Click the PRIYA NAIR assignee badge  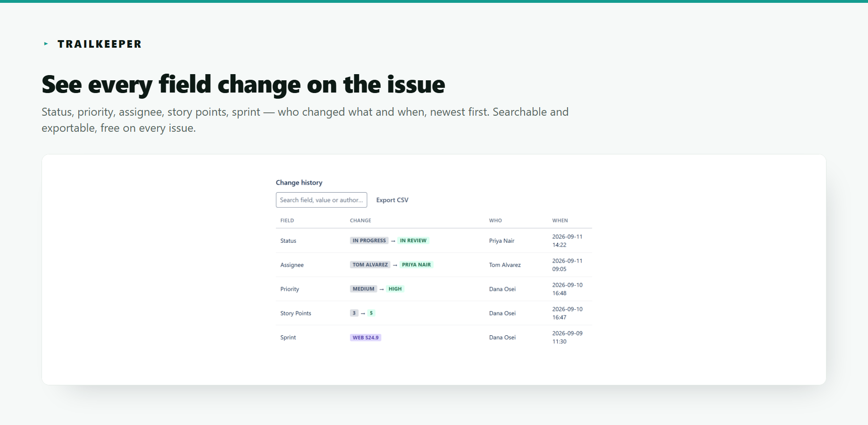tap(417, 264)
